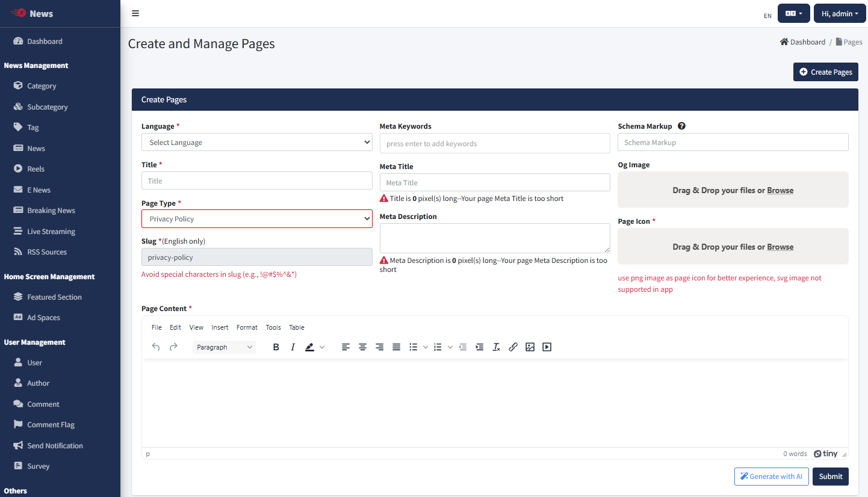Open the editor Table menu
Viewport: 868px width, 497px height.
297,327
